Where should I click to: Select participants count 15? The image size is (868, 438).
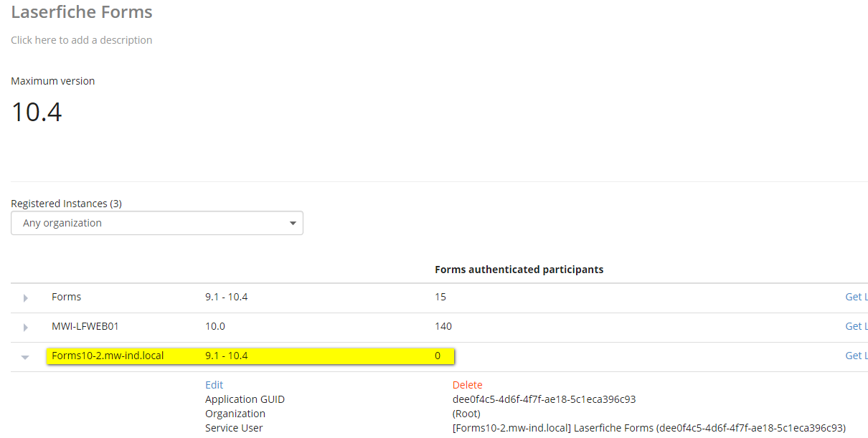coord(440,297)
